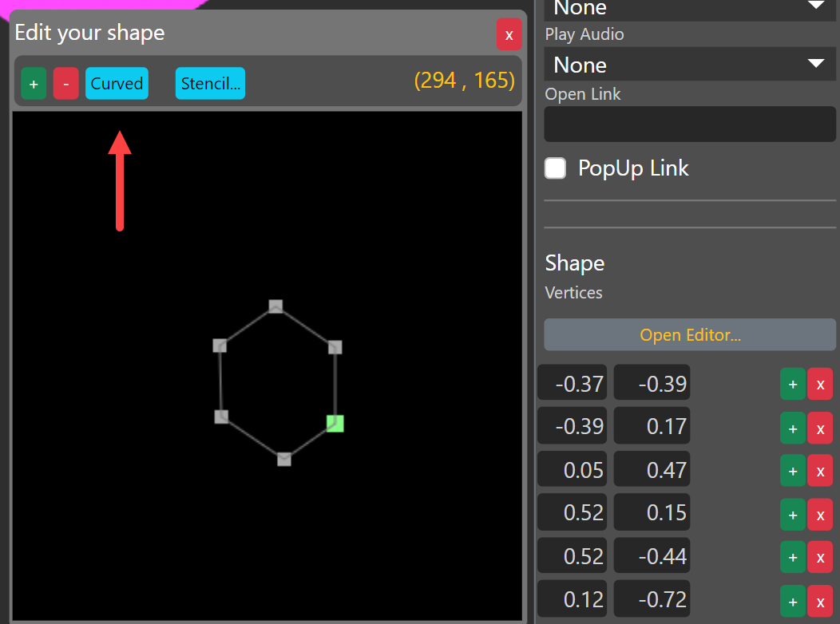Viewport: 840px width, 624px height.
Task: Click the green add vertex button in shape editor
Action: point(34,84)
